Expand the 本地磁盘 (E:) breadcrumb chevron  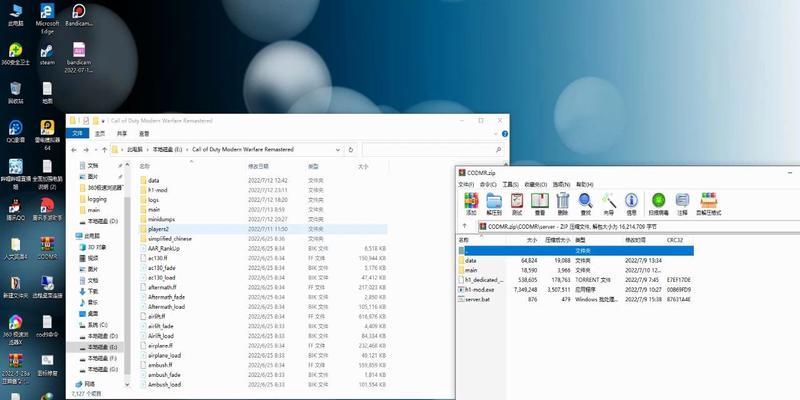[x=187, y=150]
